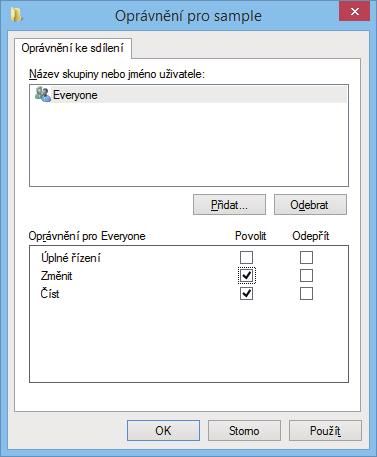
Task: Close the Oprávnění pro sample dialog
Action: click(x=354, y=11)
